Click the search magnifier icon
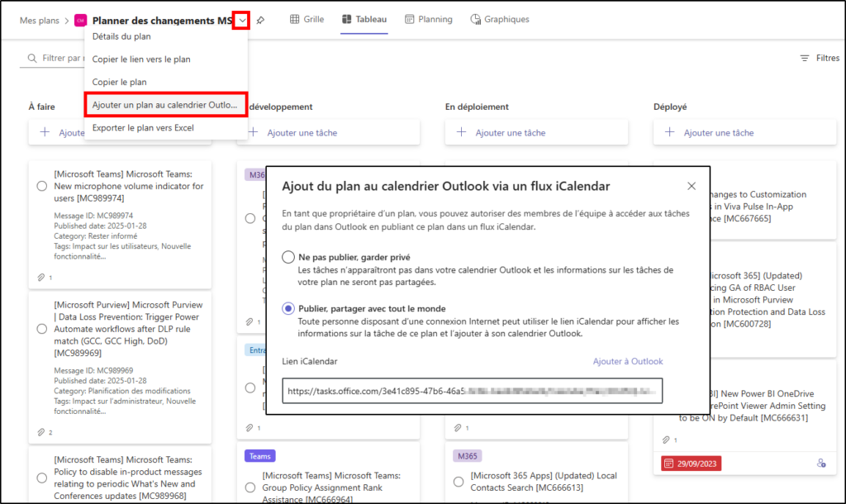This screenshot has height=504, width=846. (x=32, y=59)
